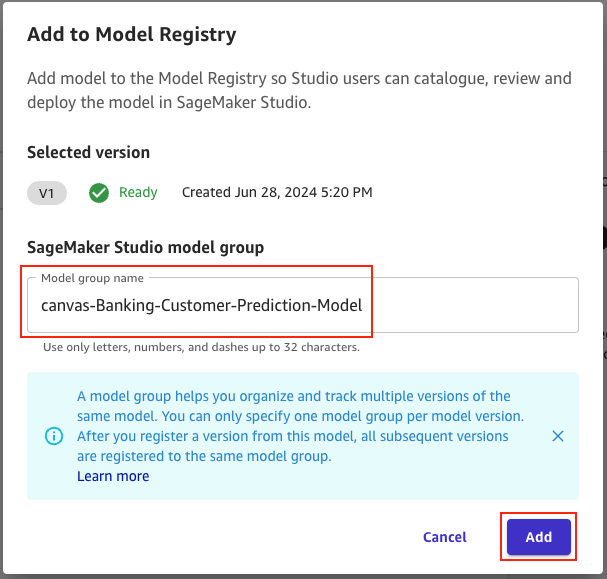Click the green Ready checkmark icon
607x579 pixels.
99,192
